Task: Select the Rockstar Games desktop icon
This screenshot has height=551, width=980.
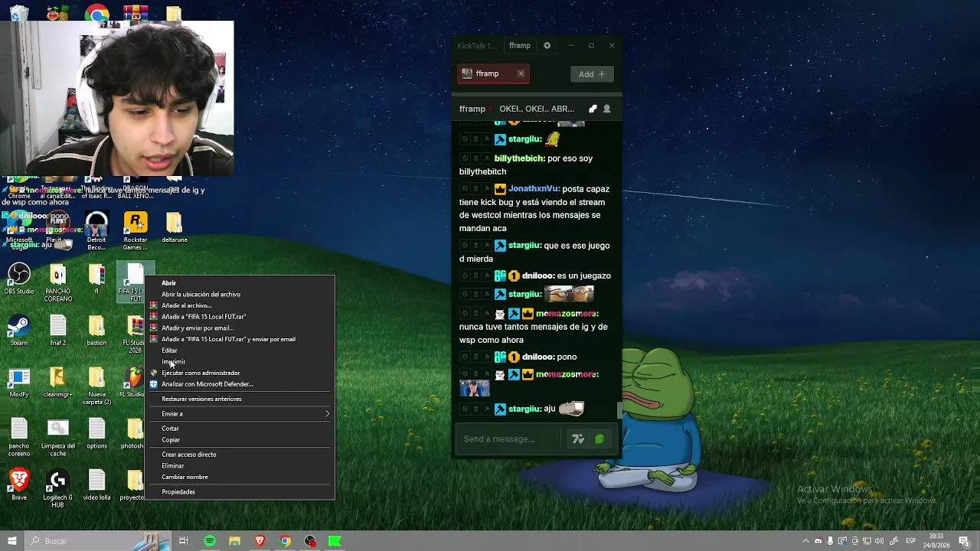Action: pos(136,231)
